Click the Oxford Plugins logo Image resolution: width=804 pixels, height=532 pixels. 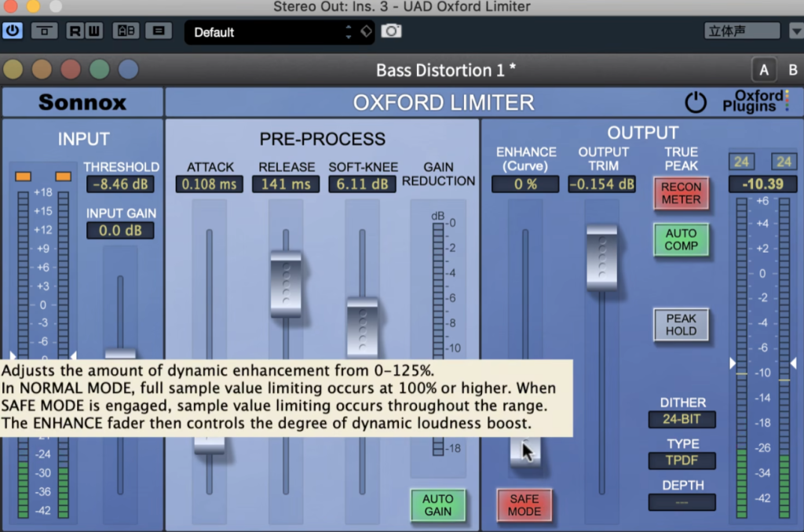click(755, 101)
